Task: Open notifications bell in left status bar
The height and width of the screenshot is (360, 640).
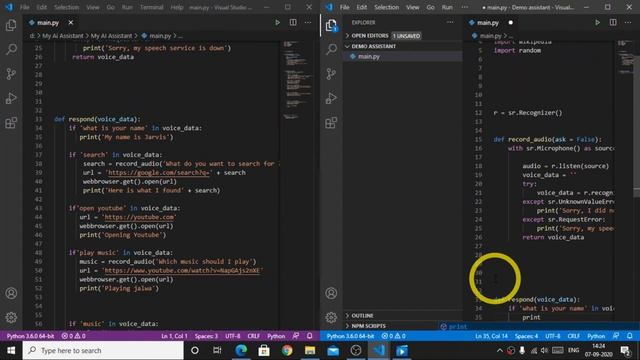Action: click(309, 336)
